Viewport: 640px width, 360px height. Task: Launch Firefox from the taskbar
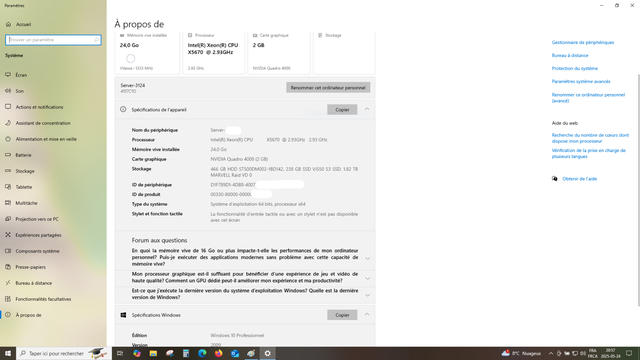point(218,353)
